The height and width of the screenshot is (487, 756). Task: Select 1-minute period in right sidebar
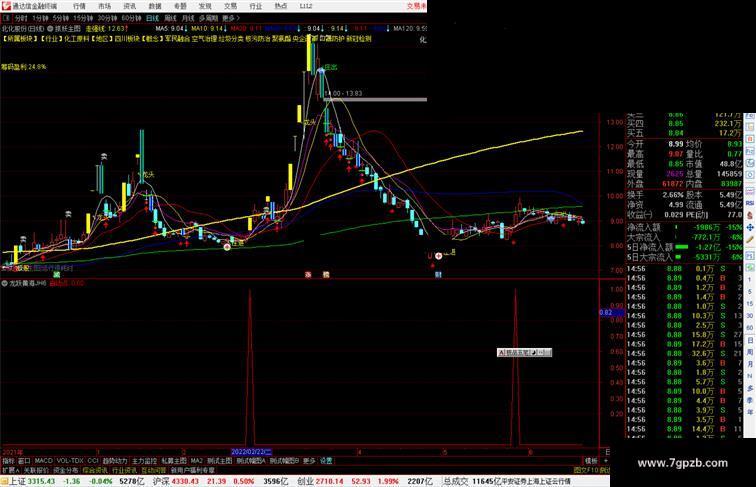750,279
